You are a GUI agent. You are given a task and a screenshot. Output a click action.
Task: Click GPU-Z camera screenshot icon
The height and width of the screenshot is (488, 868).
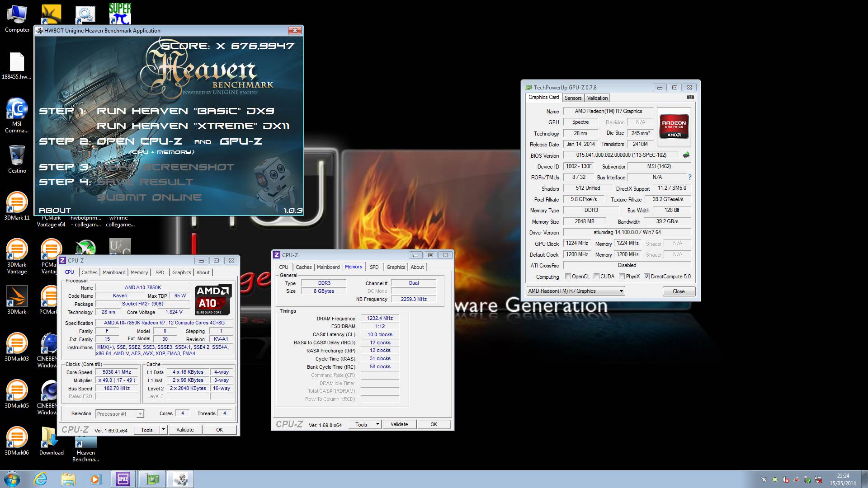(x=690, y=97)
